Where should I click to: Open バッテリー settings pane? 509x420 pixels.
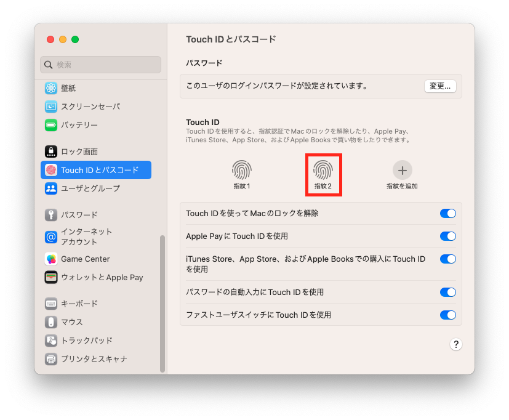point(96,125)
